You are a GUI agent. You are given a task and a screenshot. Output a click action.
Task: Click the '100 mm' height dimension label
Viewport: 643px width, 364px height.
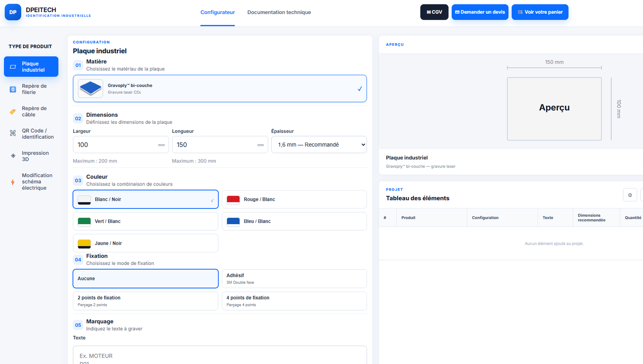(619, 109)
